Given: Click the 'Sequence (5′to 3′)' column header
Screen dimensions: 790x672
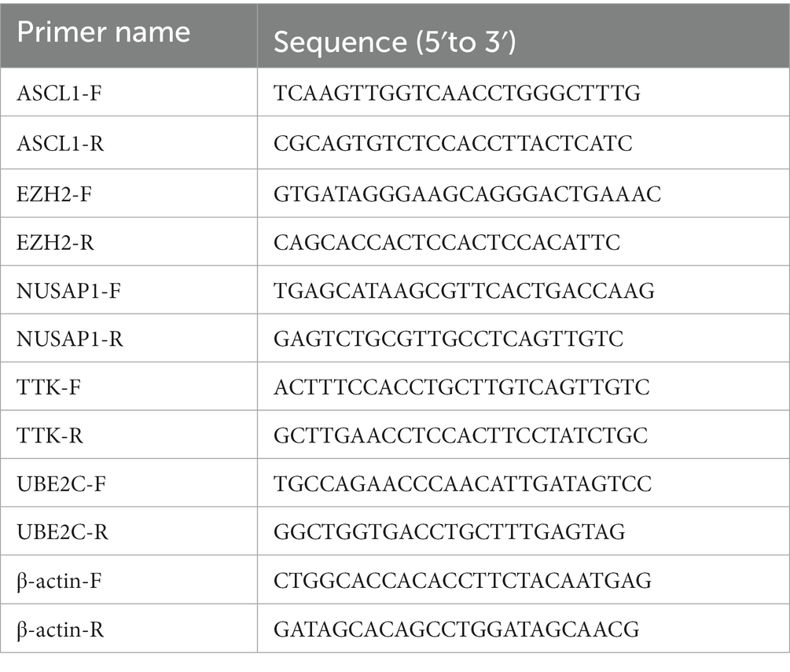Looking at the screenshot, I should click(395, 42).
